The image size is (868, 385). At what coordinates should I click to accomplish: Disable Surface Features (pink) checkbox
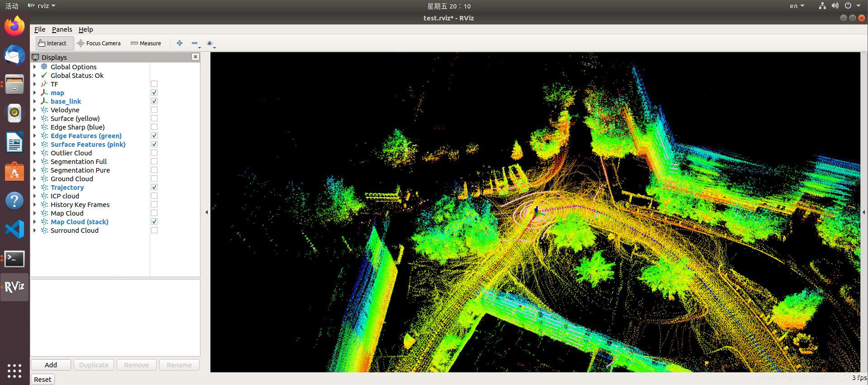click(154, 144)
